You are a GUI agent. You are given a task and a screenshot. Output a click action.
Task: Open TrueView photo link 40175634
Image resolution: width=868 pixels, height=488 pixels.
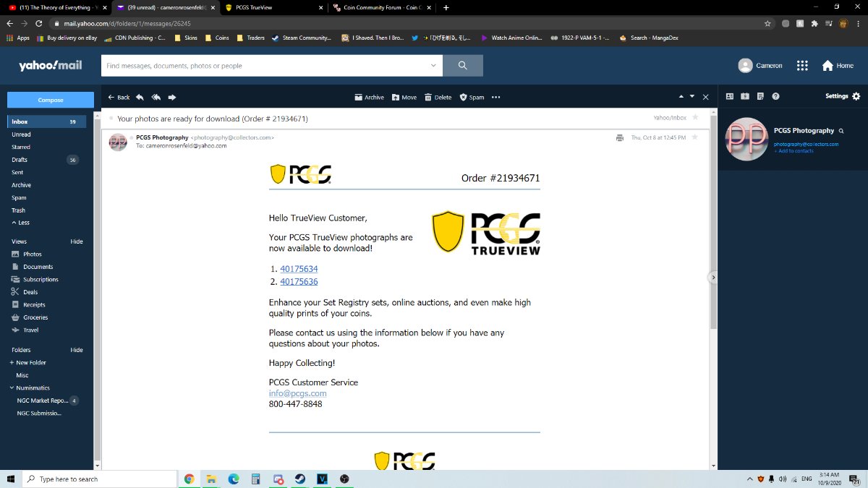coord(299,269)
